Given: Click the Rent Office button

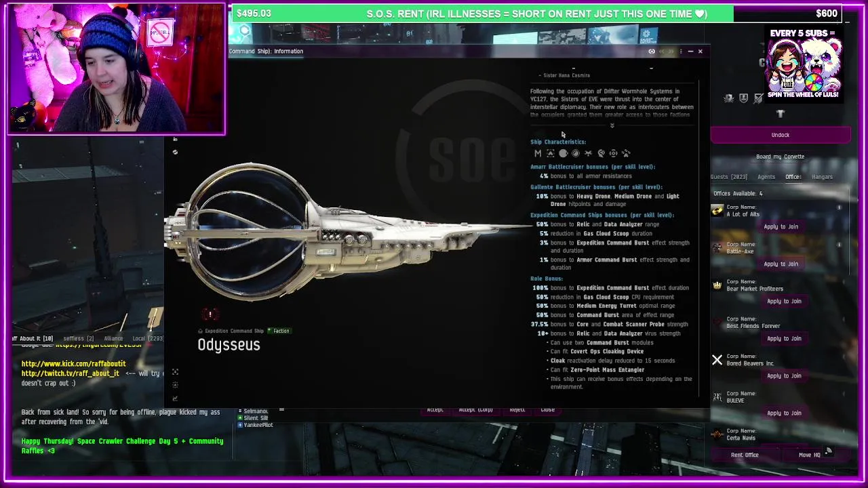Looking at the screenshot, I should pyautogui.click(x=745, y=455).
